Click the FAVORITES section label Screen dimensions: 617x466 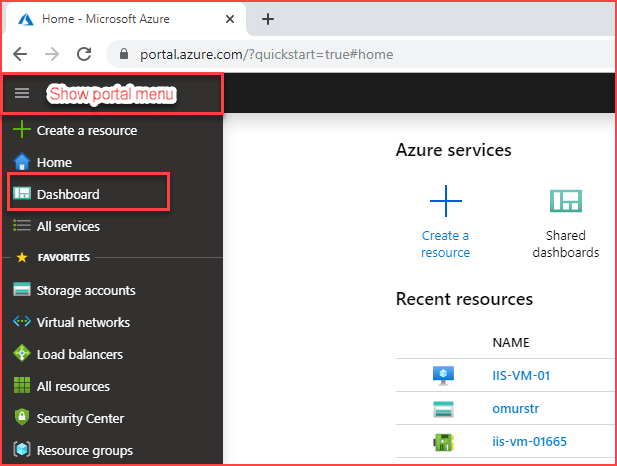coord(64,257)
